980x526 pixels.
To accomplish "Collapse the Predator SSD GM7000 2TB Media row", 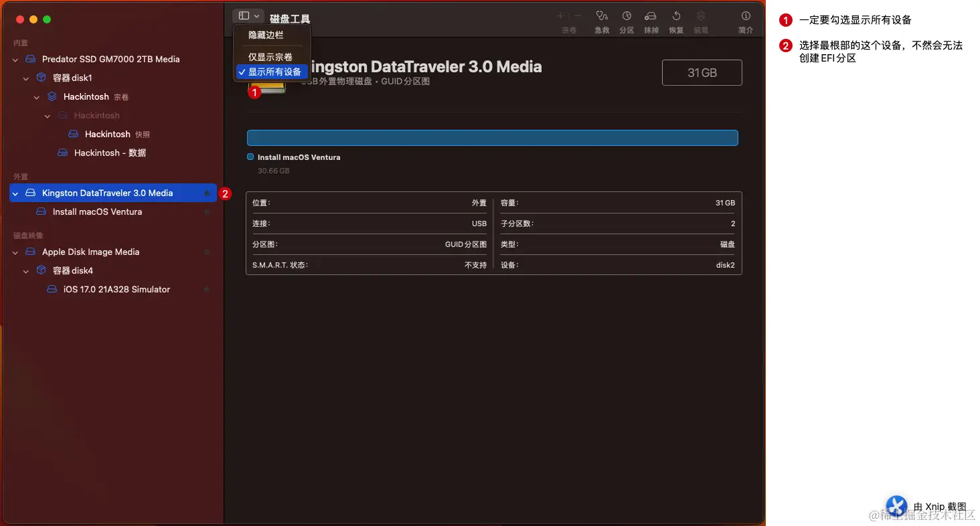I will point(15,60).
